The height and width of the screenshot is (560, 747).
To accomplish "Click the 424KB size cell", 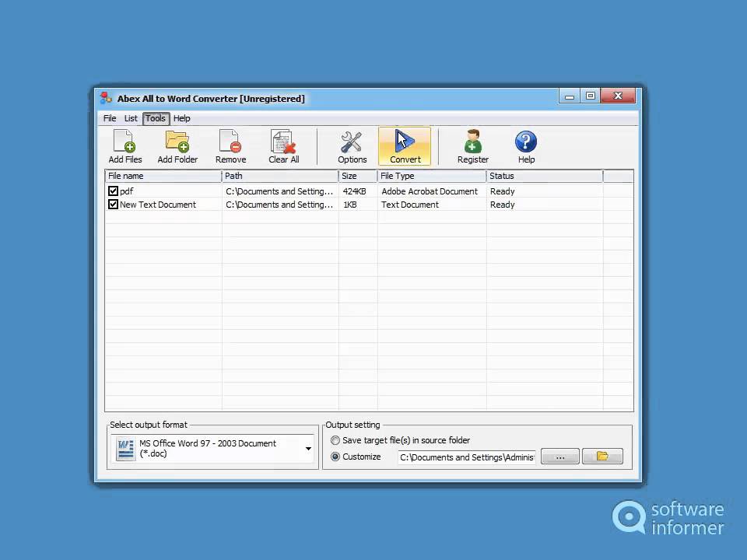I will (x=355, y=191).
